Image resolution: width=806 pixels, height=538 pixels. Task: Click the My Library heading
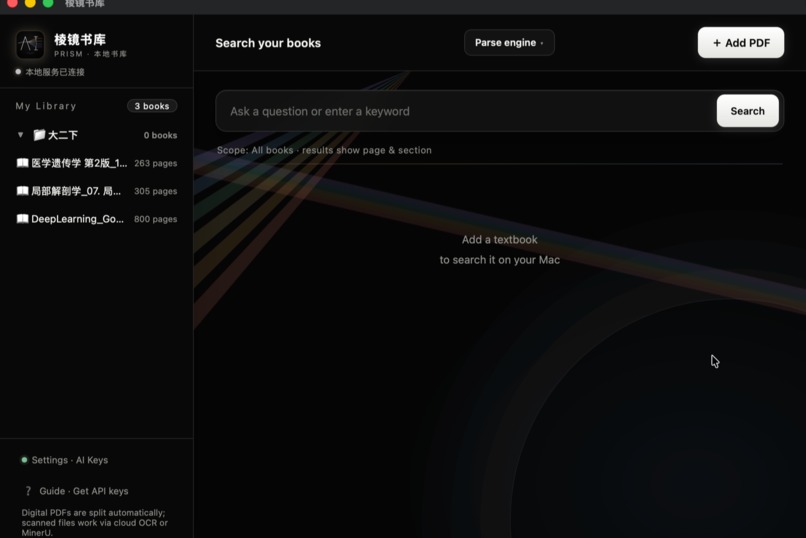[46, 106]
